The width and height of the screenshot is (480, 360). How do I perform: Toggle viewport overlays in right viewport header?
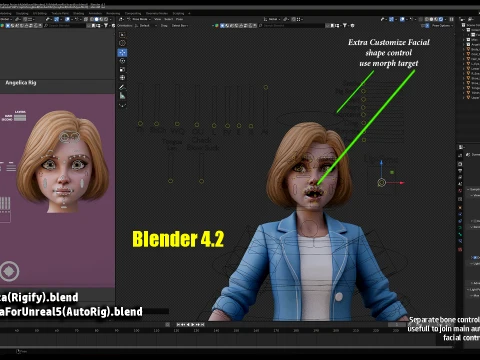click(402, 19)
